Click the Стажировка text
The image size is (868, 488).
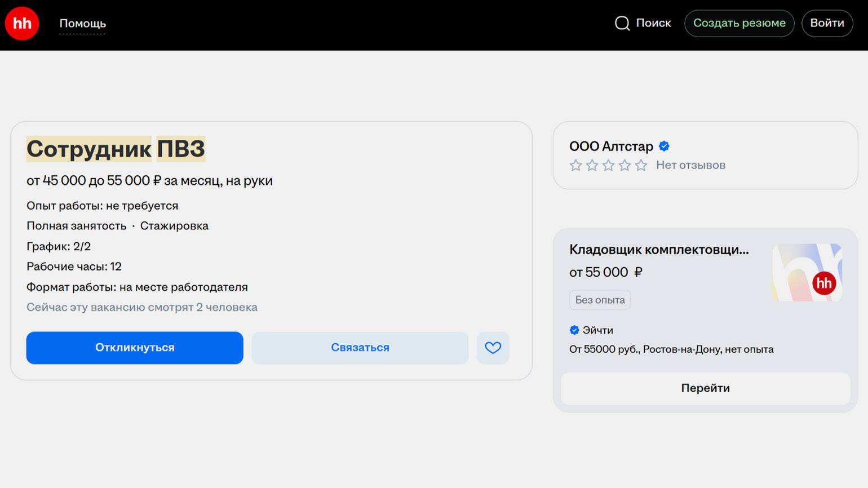[174, 226]
